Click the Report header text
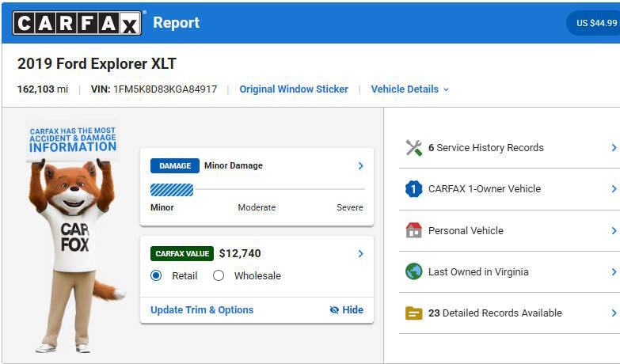The width and height of the screenshot is (620, 364). coord(177,22)
